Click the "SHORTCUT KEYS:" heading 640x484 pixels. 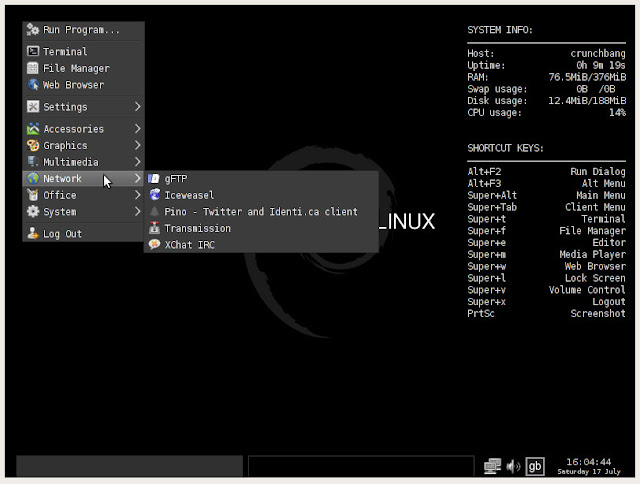pyautogui.click(x=505, y=148)
